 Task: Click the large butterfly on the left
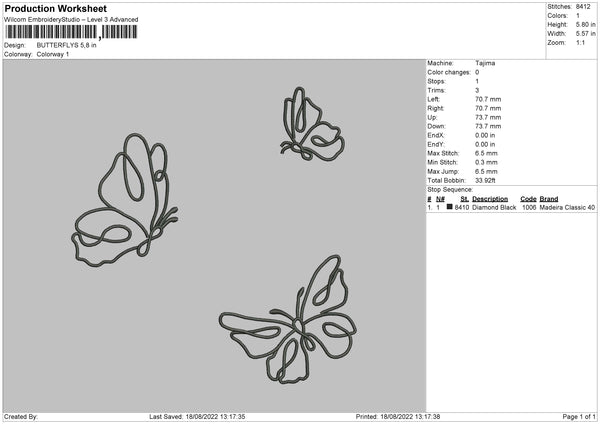pyautogui.click(x=125, y=200)
